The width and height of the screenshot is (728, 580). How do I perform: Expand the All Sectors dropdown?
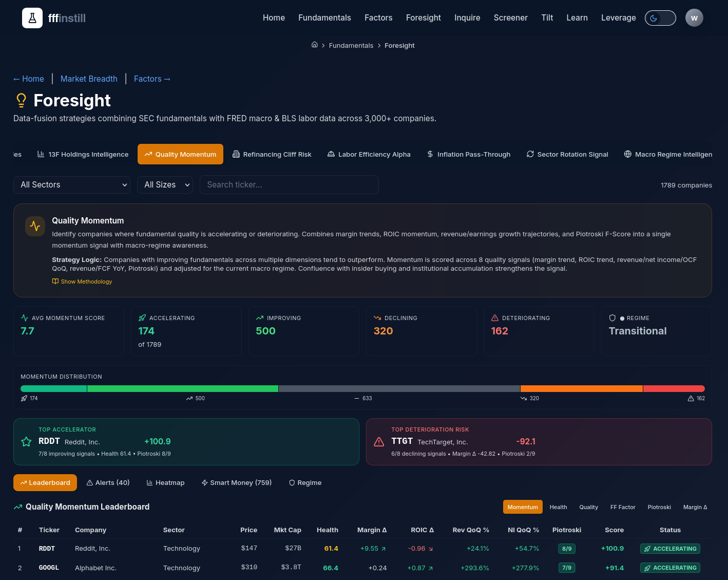coord(72,185)
